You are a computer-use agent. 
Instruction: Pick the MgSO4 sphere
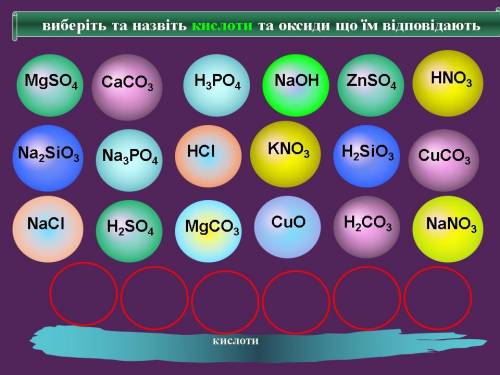tap(50, 85)
